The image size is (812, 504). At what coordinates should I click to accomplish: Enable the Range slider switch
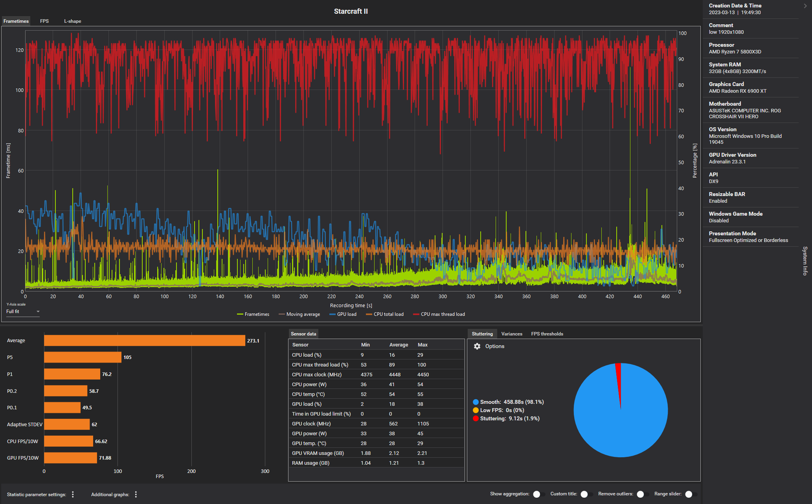(691, 494)
